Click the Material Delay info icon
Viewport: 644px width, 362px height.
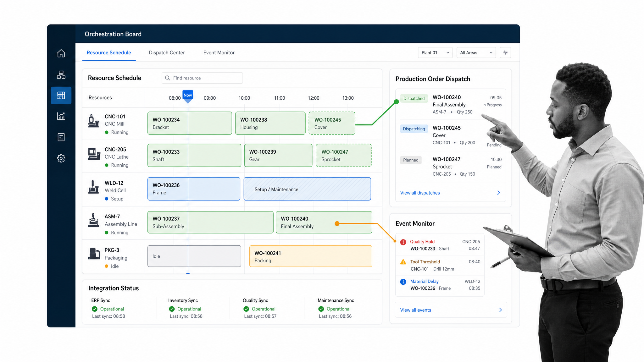(x=403, y=282)
